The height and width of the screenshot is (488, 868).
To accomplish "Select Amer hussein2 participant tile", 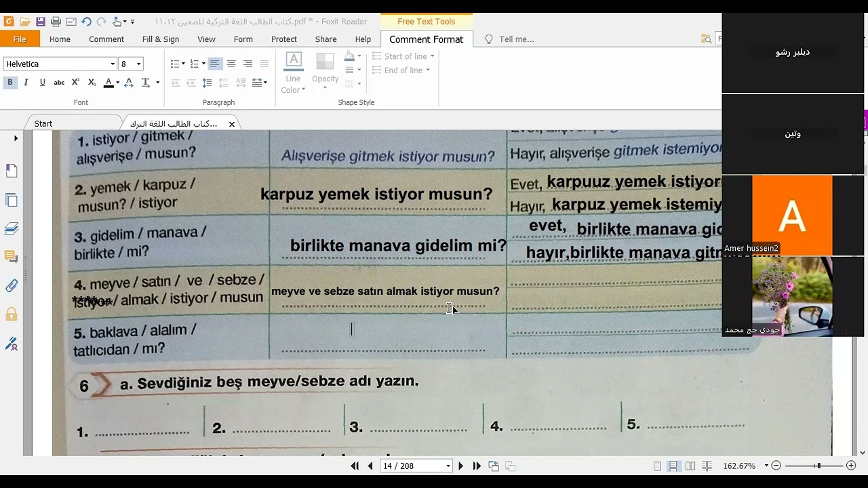I will click(792, 216).
